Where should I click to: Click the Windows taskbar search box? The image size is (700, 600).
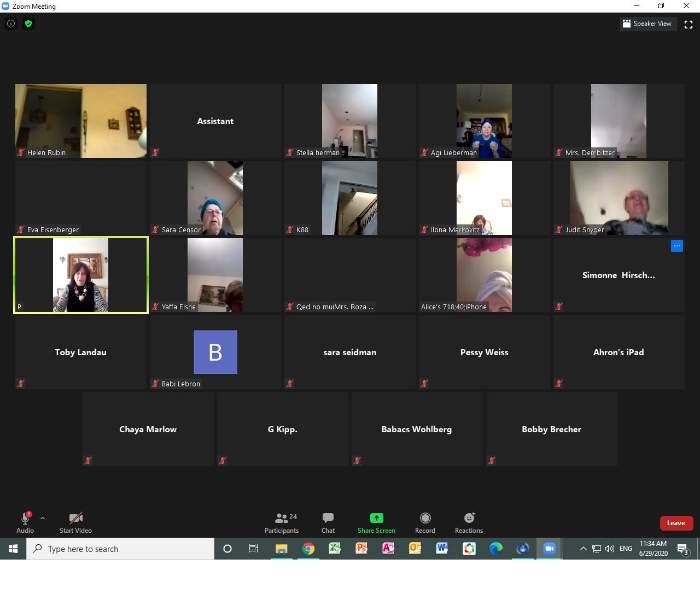click(x=120, y=549)
